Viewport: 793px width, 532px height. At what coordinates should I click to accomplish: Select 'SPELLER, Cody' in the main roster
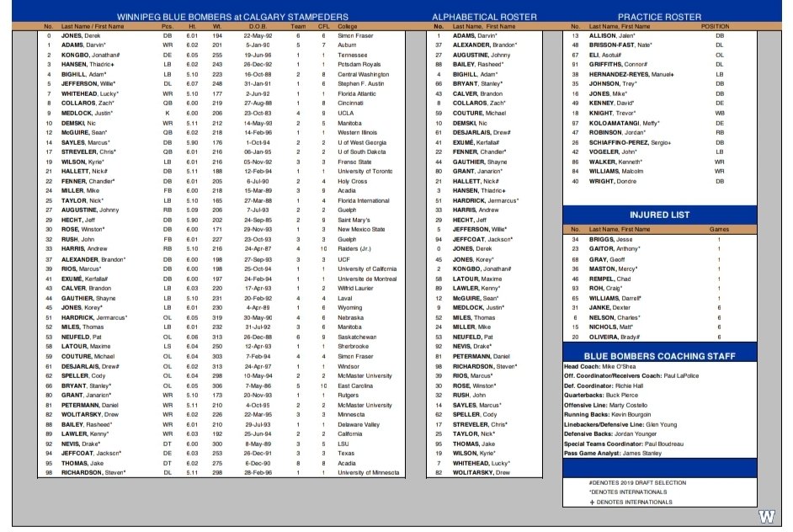point(83,375)
